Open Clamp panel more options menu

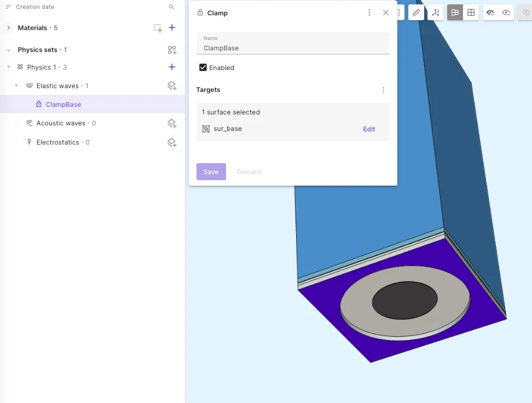369,13
